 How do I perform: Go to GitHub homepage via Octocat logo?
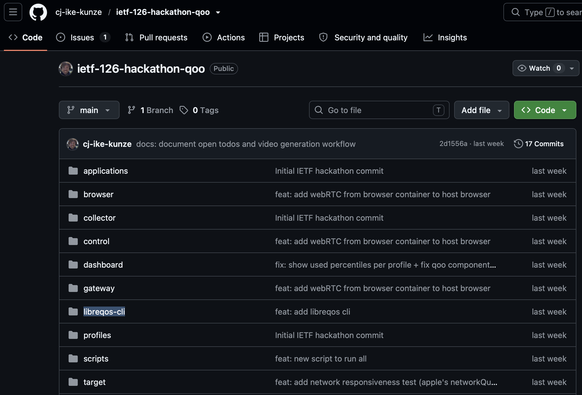click(38, 12)
